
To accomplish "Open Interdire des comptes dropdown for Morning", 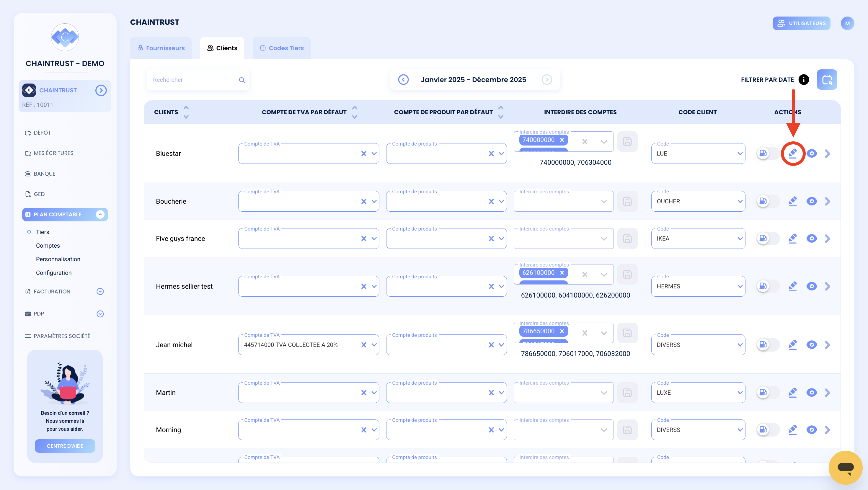I will (x=604, y=430).
